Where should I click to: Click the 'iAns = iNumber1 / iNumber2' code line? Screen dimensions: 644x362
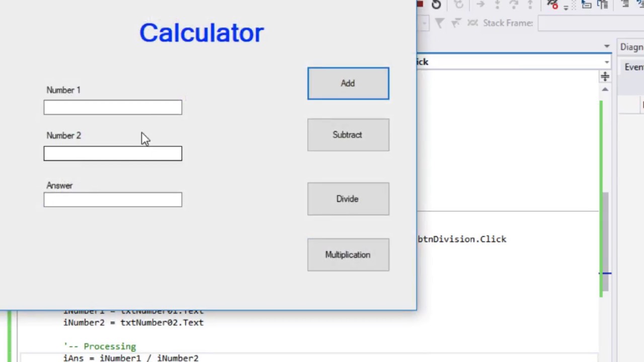pyautogui.click(x=131, y=358)
